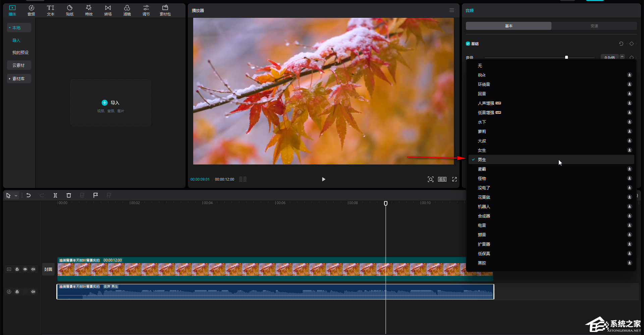
Task: Add a marker with the flag icon
Action: click(96, 195)
